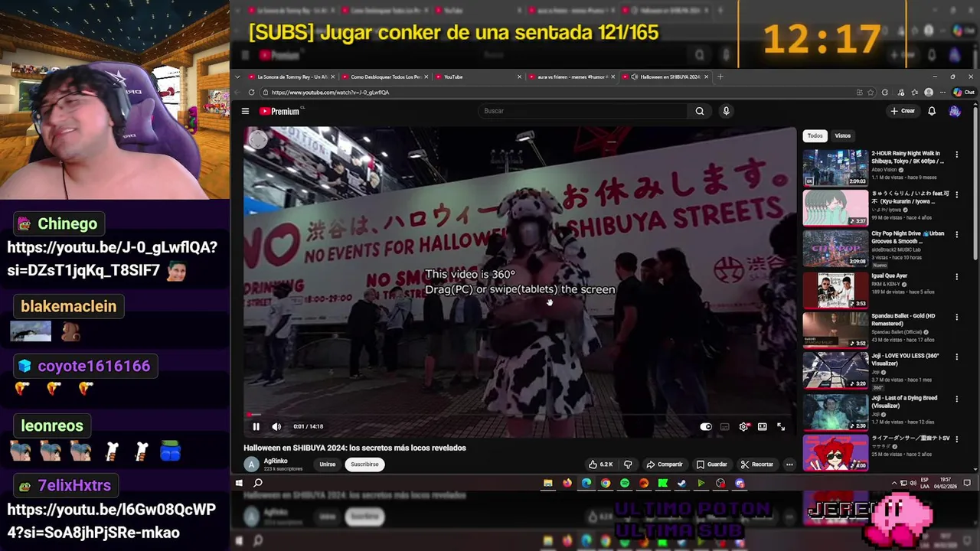980x551 pixels.
Task: Open the Windows Start button
Action: (239, 483)
